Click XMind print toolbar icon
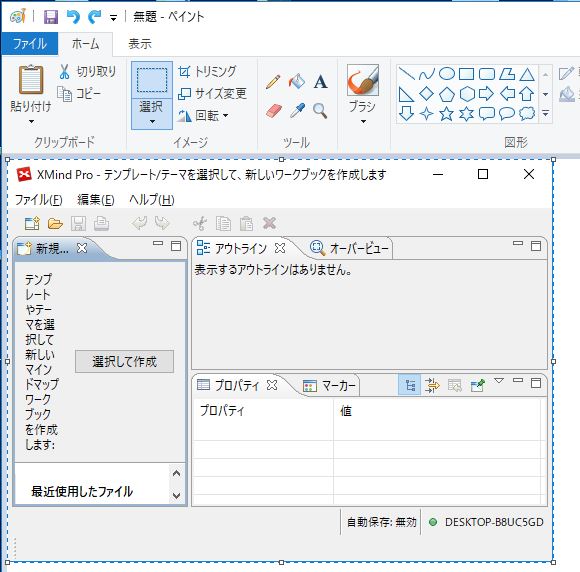Screen dimensions: 580x572 point(101,223)
